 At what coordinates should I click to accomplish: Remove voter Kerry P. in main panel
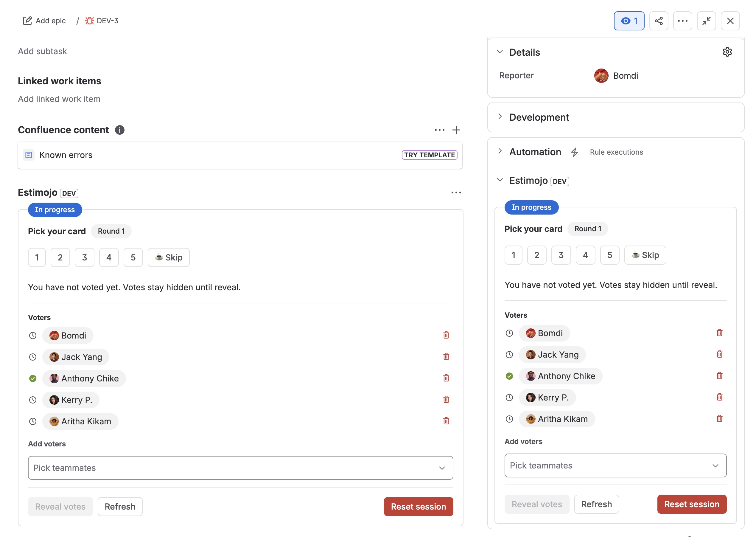click(446, 399)
